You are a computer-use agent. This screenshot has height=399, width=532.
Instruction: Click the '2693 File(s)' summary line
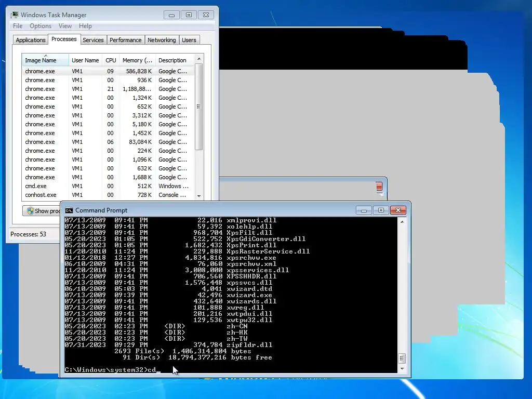point(183,351)
